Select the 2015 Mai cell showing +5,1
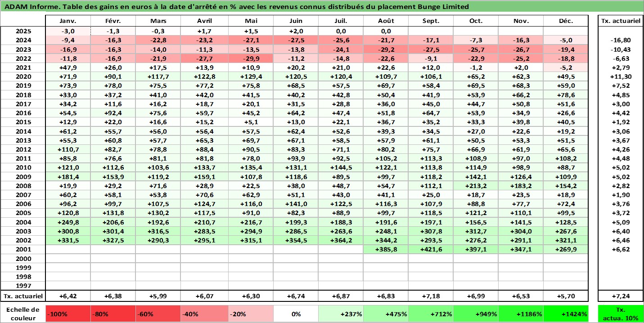644x323 pixels. coord(251,122)
